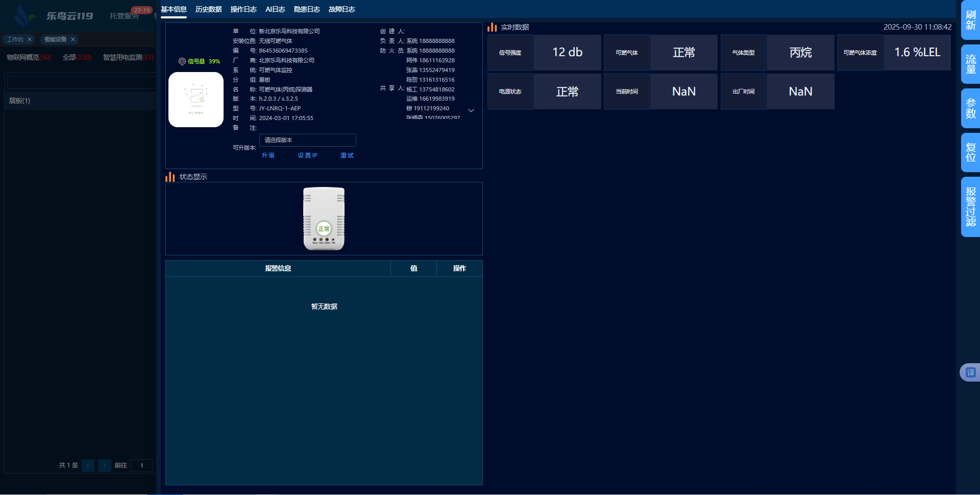Click the page number input field
This screenshot has width=980, height=495.
click(141, 465)
